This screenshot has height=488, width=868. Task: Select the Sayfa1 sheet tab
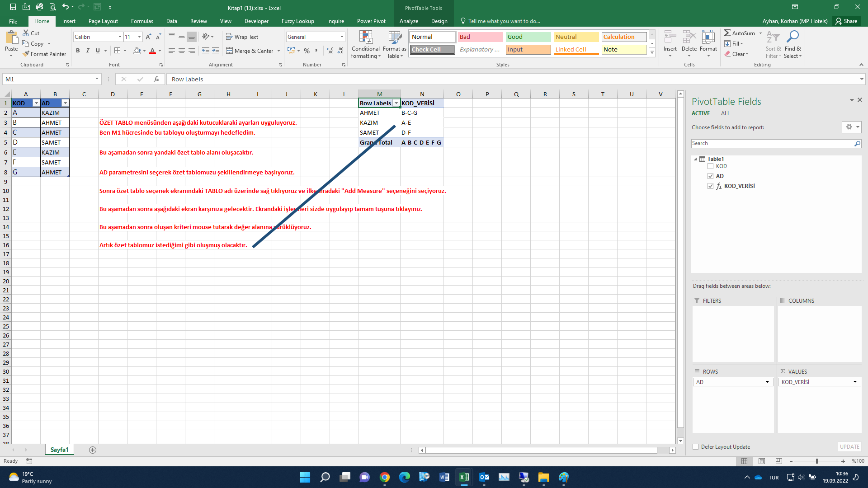click(59, 450)
